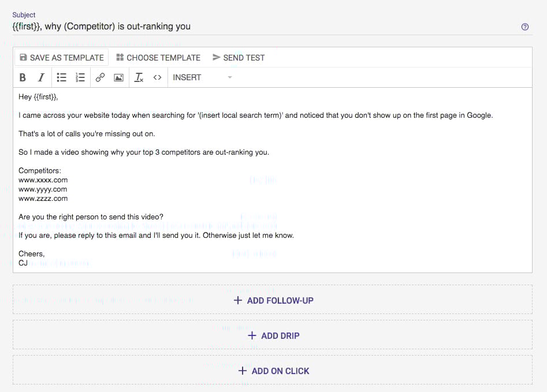Open the HTML source code view
547x392 pixels.
click(x=157, y=77)
